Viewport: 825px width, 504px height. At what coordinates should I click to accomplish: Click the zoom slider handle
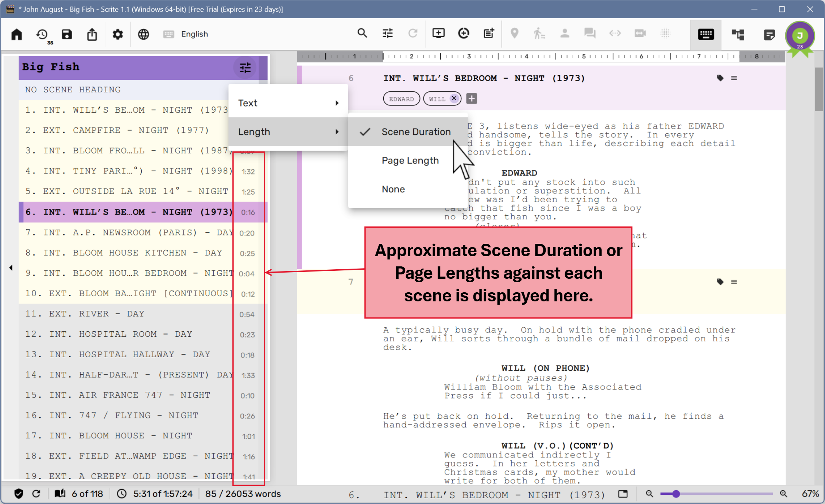click(676, 494)
